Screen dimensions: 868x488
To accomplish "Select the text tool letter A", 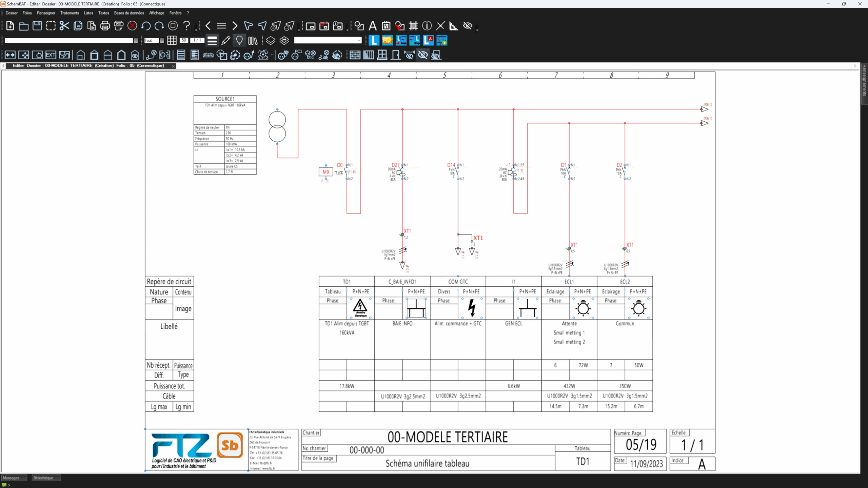I will (x=373, y=26).
